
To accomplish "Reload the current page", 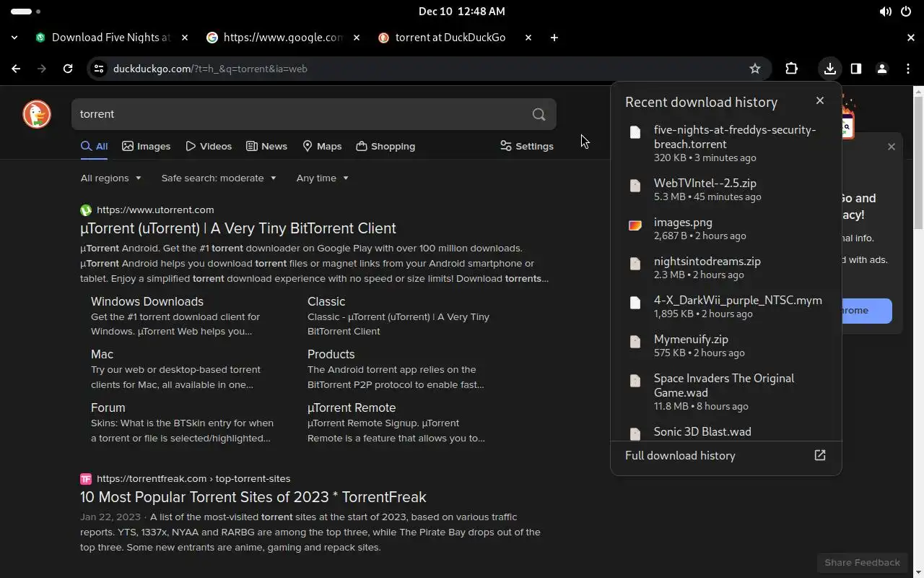I will click(x=68, y=69).
